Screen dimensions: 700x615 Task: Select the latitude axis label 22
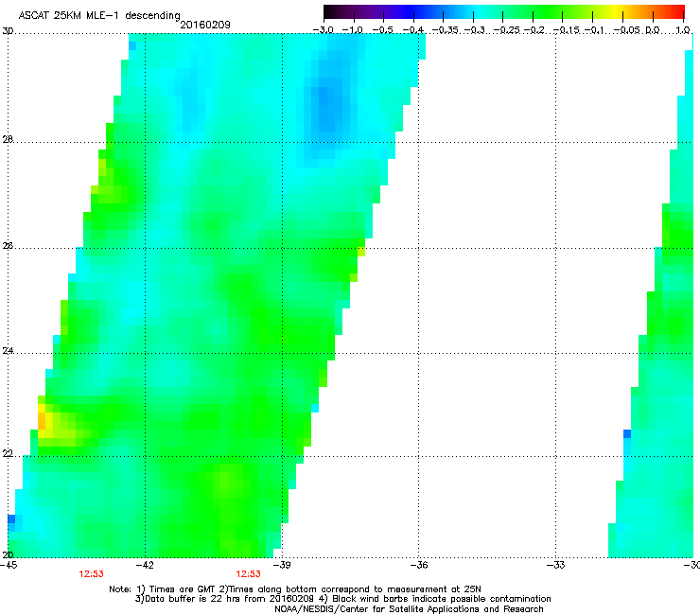(x=8, y=454)
